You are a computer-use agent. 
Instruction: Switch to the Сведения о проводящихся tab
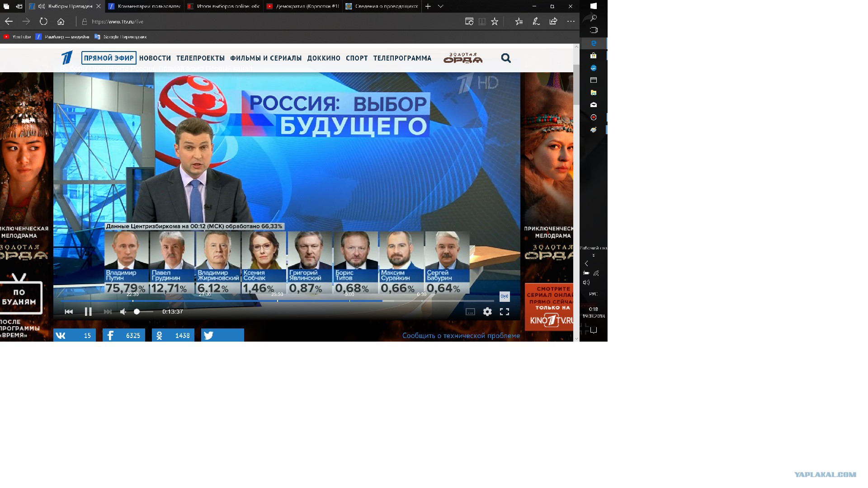(x=382, y=6)
